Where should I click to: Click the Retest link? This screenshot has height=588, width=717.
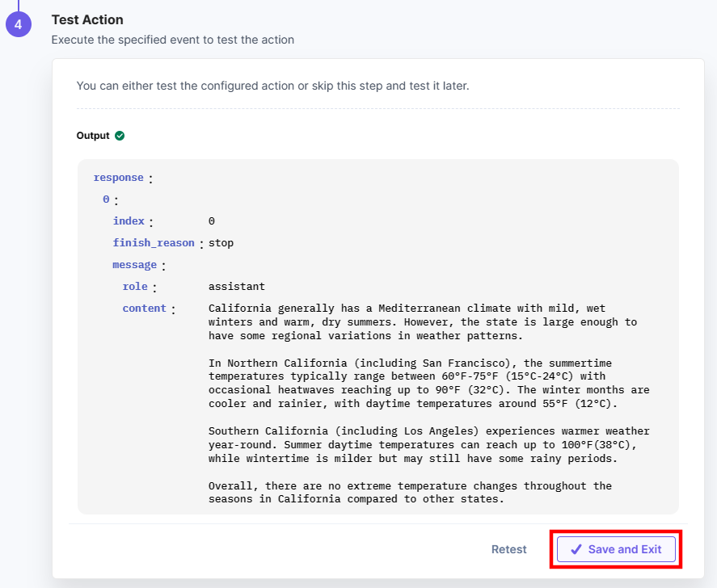[508, 549]
